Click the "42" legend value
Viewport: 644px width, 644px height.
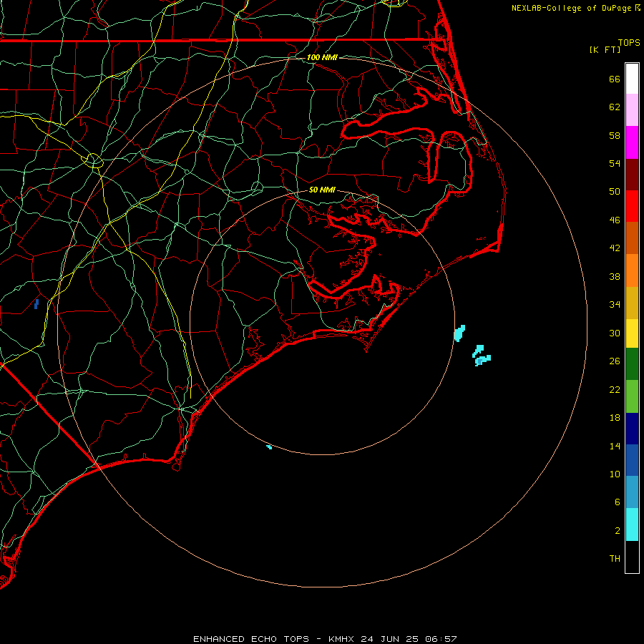click(615, 248)
